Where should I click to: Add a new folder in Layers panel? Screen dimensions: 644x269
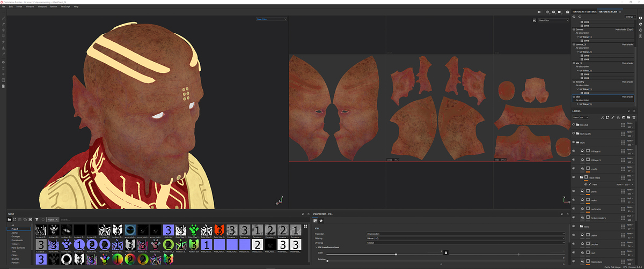point(628,117)
